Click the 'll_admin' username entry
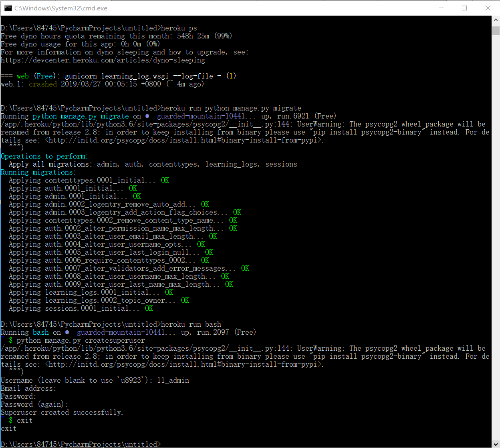 point(173,380)
